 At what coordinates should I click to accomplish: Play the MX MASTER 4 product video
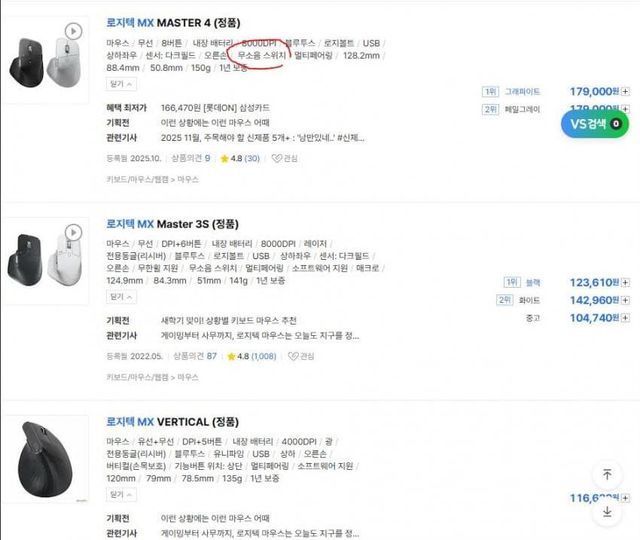(73, 30)
